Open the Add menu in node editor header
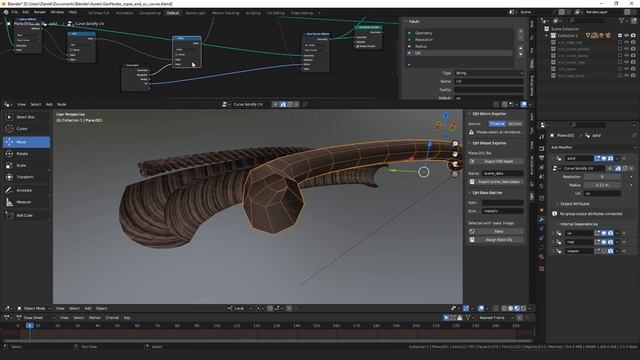 tap(49, 104)
